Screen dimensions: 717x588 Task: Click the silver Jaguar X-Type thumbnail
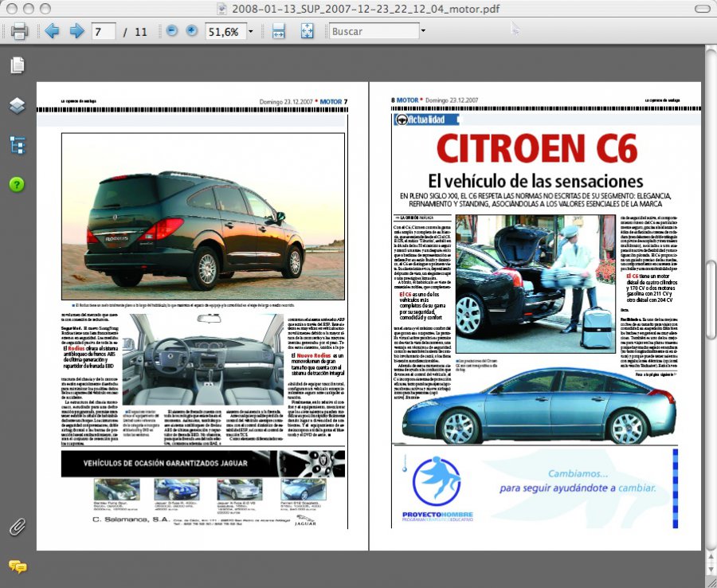(240, 489)
